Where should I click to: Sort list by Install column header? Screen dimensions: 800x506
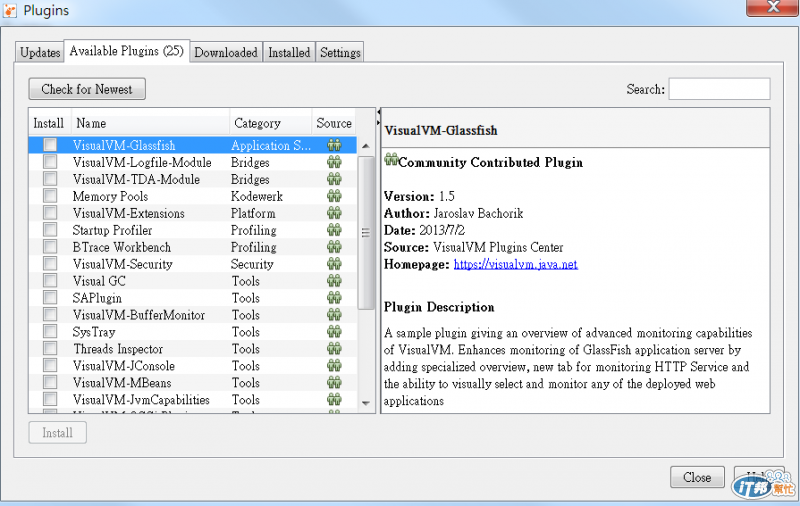(x=49, y=123)
